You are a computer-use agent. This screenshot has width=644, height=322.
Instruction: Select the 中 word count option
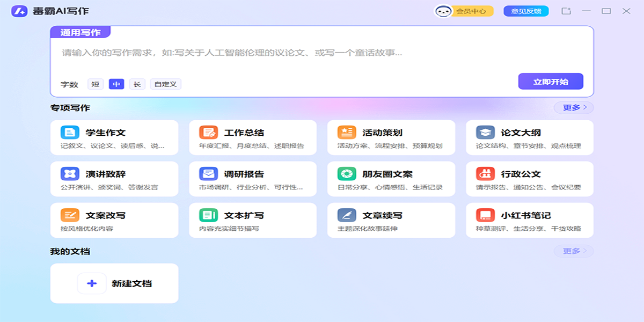point(116,84)
